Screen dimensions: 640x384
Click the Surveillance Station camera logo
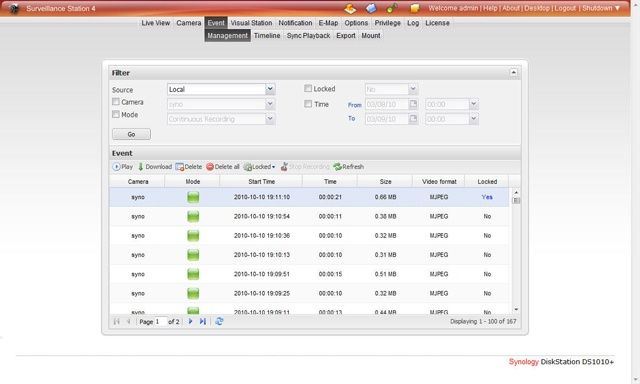pyautogui.click(x=13, y=8)
